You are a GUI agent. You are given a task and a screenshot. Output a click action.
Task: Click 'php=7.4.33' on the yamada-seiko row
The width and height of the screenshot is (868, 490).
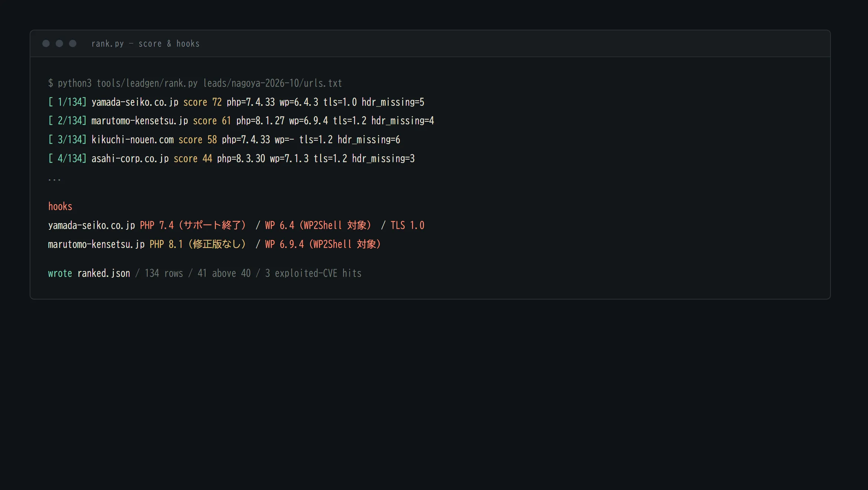click(x=251, y=102)
